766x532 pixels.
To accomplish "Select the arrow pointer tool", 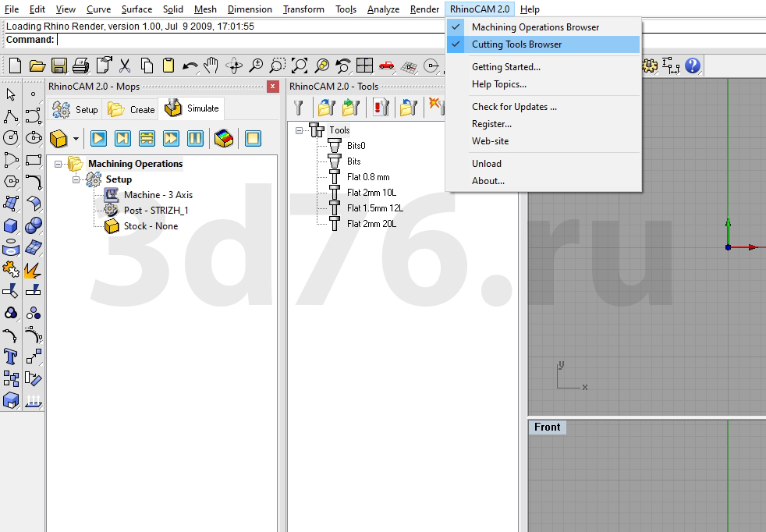I will tap(11, 94).
